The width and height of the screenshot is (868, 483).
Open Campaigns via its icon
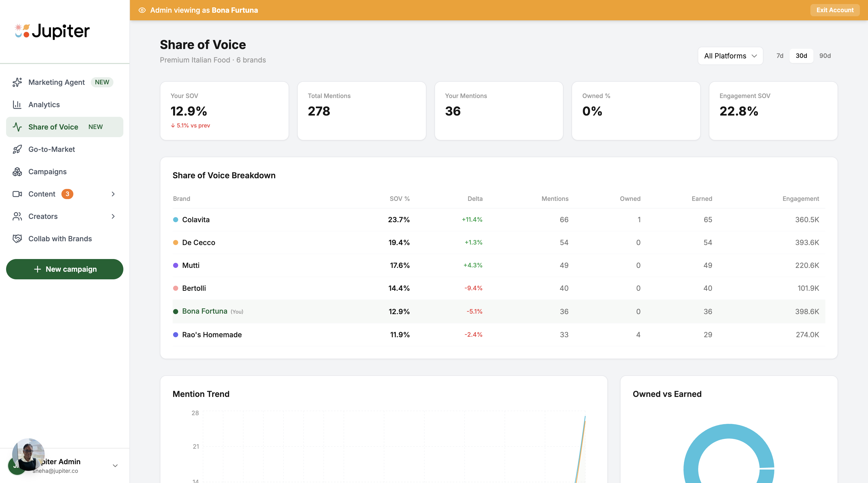[17, 171]
